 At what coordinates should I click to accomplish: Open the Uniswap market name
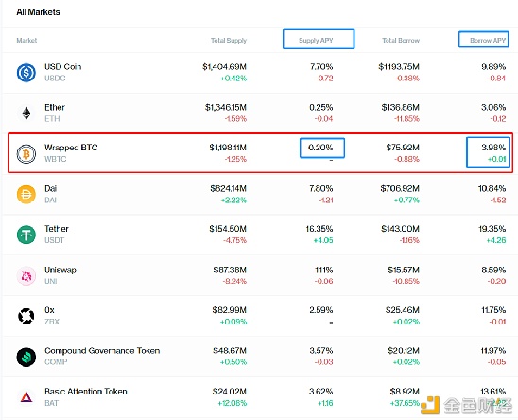click(60, 270)
